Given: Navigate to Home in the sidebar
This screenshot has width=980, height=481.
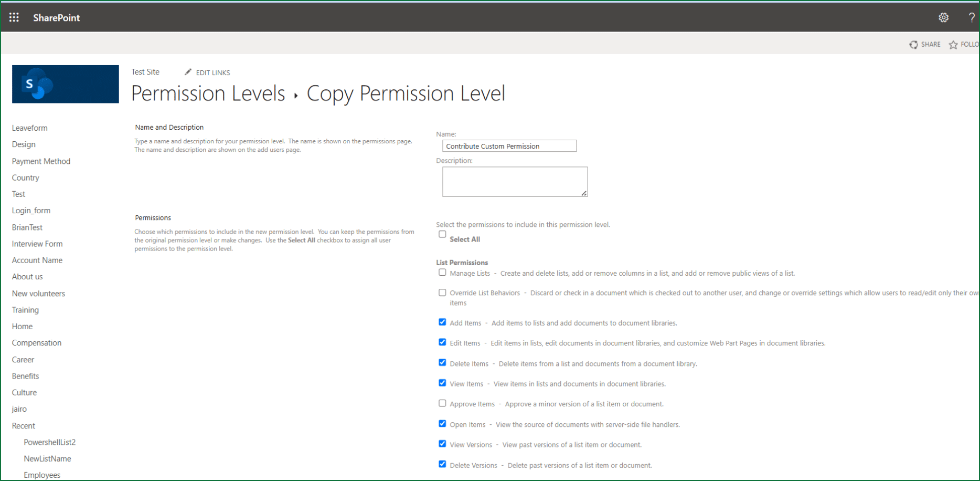Looking at the screenshot, I should click(x=22, y=326).
